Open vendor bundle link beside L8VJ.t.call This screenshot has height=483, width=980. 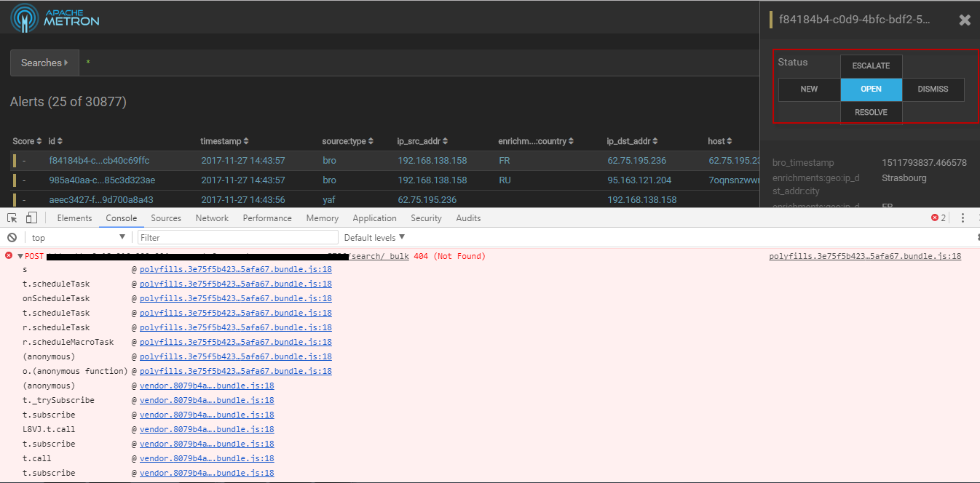[207, 429]
